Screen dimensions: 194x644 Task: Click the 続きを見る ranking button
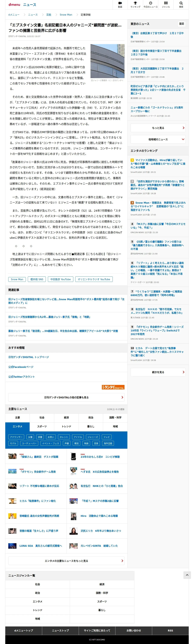[x=158, y=372]
